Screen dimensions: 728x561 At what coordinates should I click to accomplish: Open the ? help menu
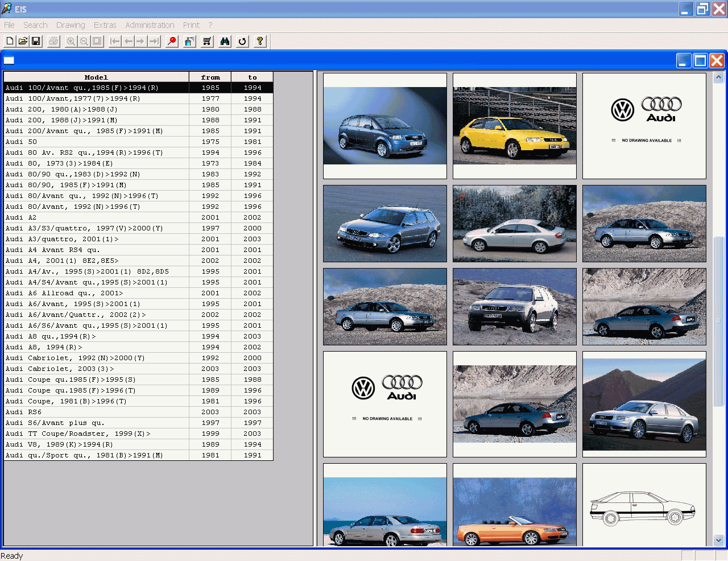pos(210,25)
